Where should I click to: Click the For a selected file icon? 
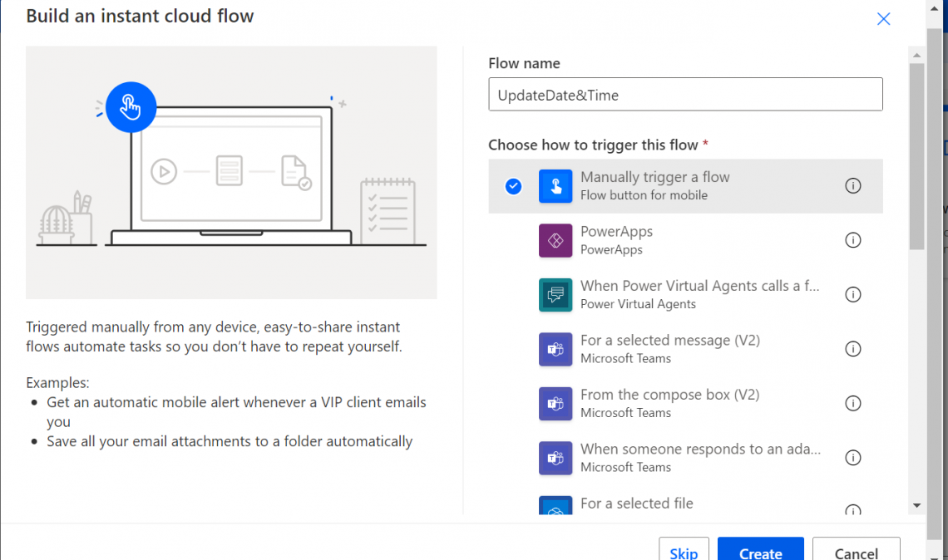(555, 507)
